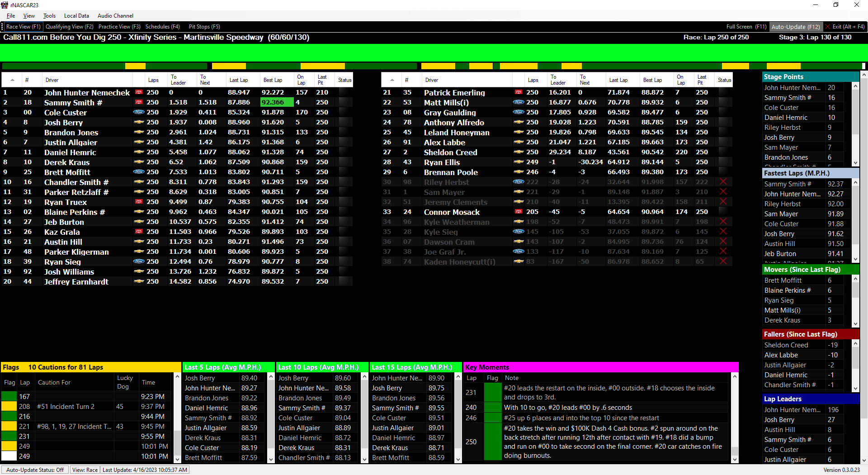This screenshot has height=475, width=868.
Task: Click Chevrolet logo in Josh Berry's row
Action: (139, 122)
